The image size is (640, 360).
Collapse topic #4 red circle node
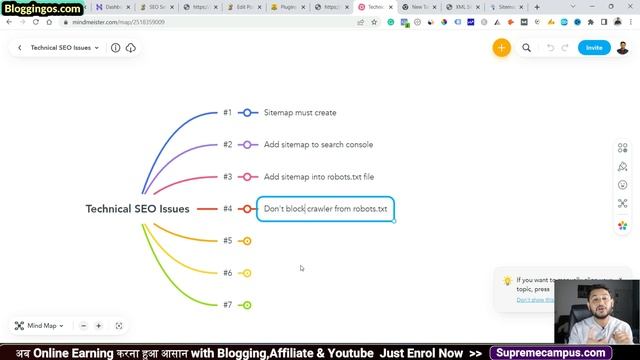point(247,209)
